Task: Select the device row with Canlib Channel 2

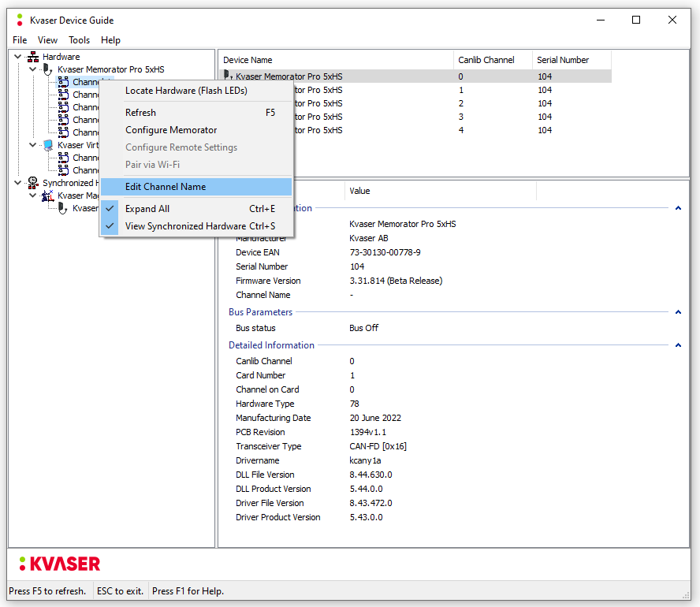Action: (x=415, y=103)
